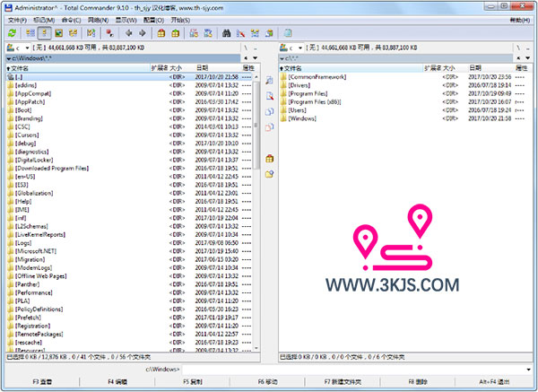This screenshot has width=538, height=392.
Task: Go forward using the right arrow icon
Action: 143,33
